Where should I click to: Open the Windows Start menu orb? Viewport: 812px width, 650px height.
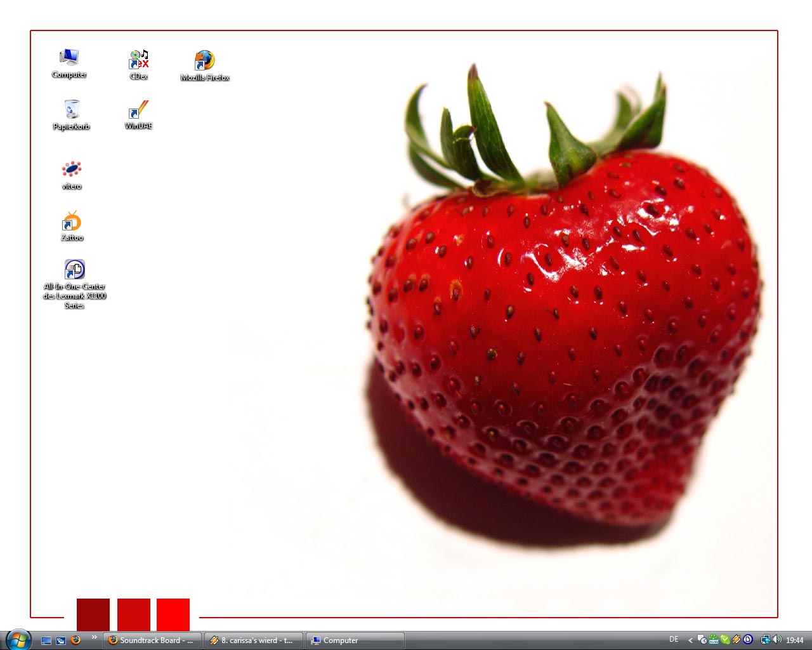point(18,640)
